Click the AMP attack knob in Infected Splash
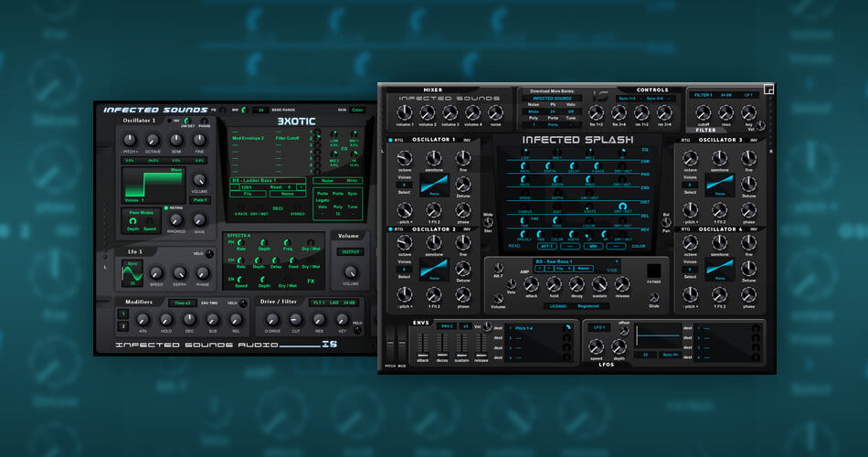The width and height of the screenshot is (868, 457). [x=531, y=284]
